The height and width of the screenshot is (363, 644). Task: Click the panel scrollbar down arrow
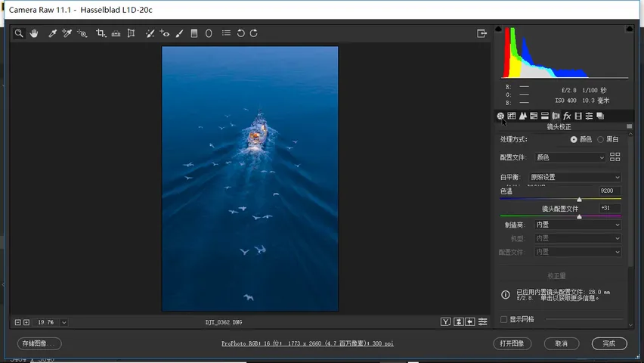coord(630,325)
